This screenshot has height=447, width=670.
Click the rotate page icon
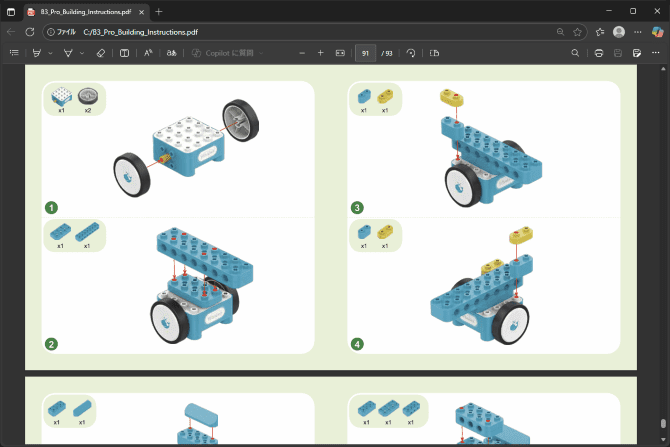click(411, 53)
